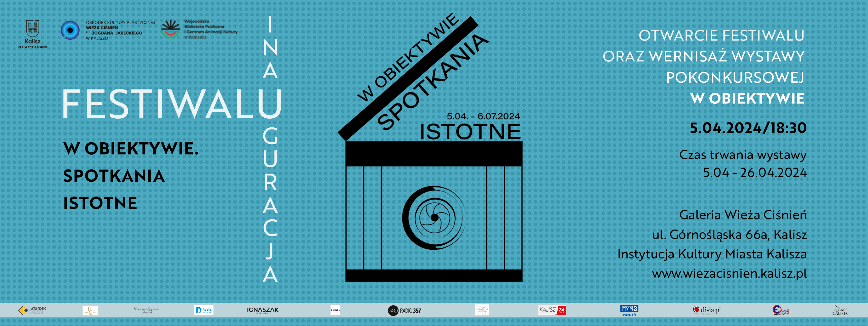Click the Kalisz24 info logo
Viewport: 868px width, 326px height.
click(552, 310)
